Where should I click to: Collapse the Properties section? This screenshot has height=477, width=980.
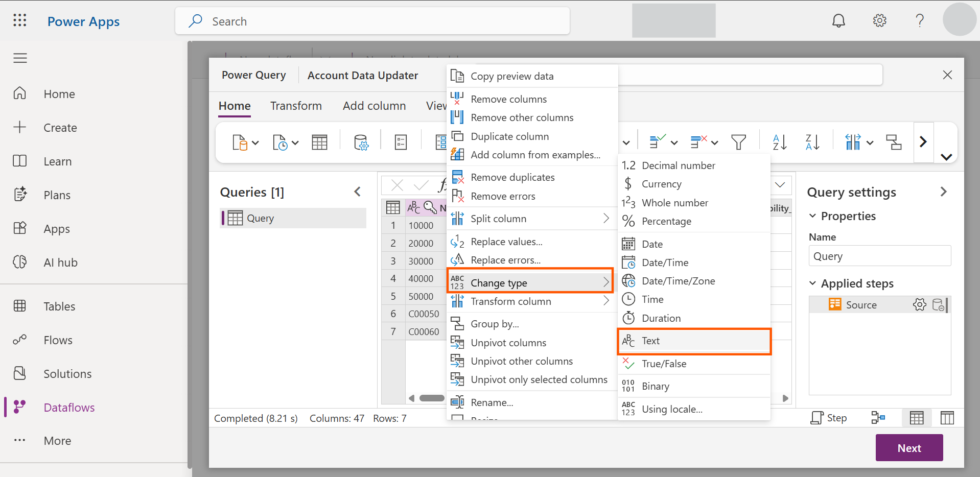812,216
